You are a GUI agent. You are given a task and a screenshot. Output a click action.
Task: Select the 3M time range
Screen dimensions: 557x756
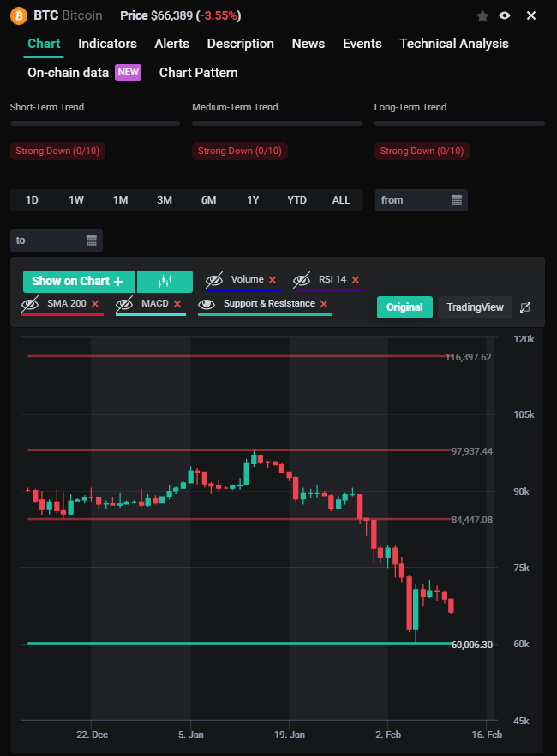165,200
